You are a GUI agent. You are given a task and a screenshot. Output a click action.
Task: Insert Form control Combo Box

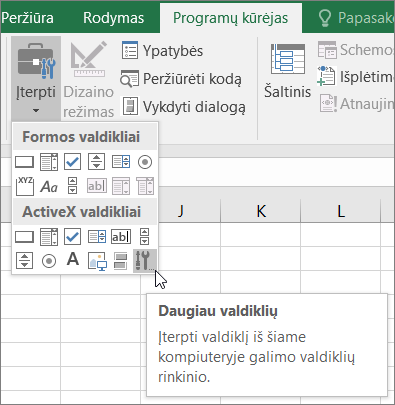click(x=49, y=162)
